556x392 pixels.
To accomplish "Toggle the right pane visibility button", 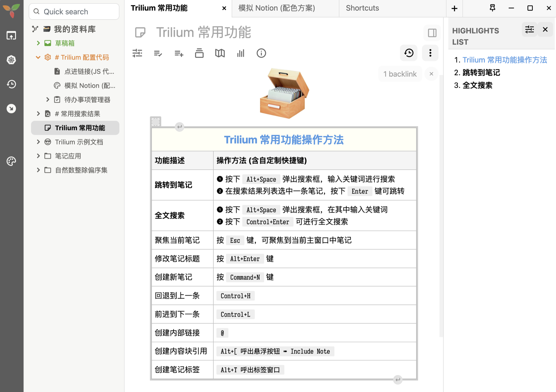I will tap(432, 33).
